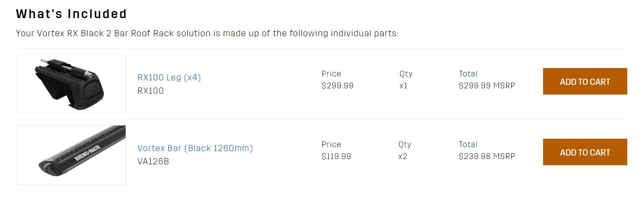Add the RX100 Leg to cart
The image size is (644, 205).
(x=584, y=82)
